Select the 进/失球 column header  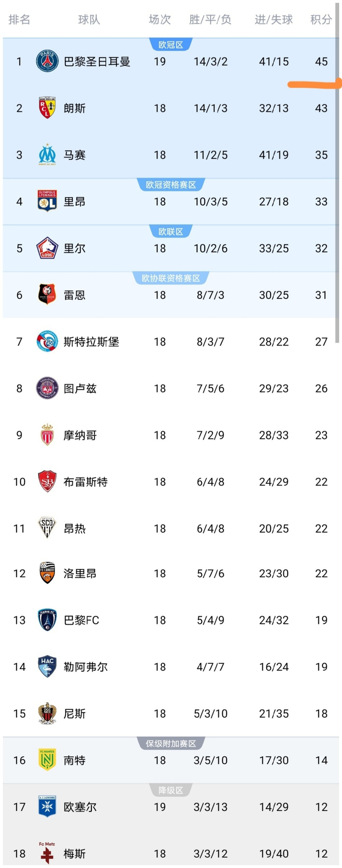[x=274, y=20]
